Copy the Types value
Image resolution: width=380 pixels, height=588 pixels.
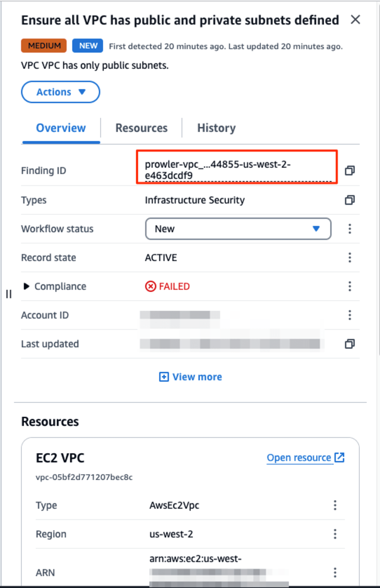[349, 200]
